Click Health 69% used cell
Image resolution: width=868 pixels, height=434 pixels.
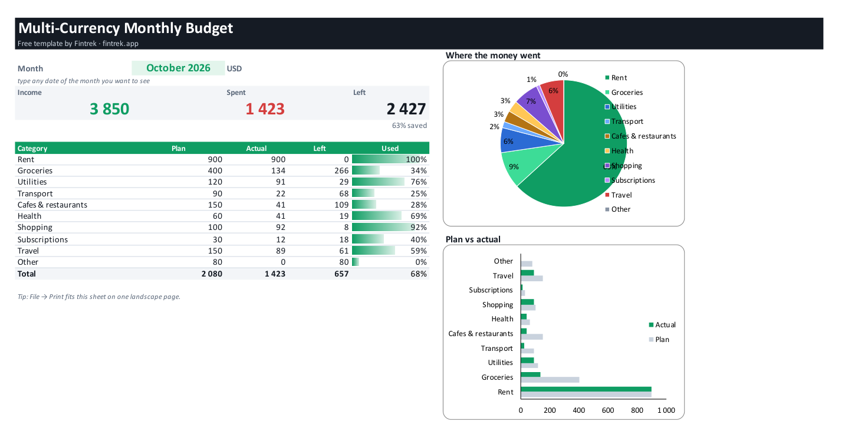pos(390,216)
